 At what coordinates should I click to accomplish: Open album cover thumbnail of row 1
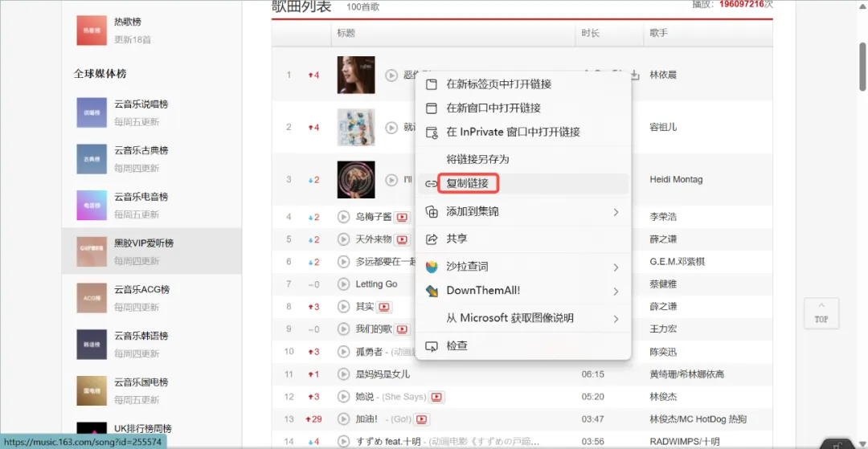point(356,75)
